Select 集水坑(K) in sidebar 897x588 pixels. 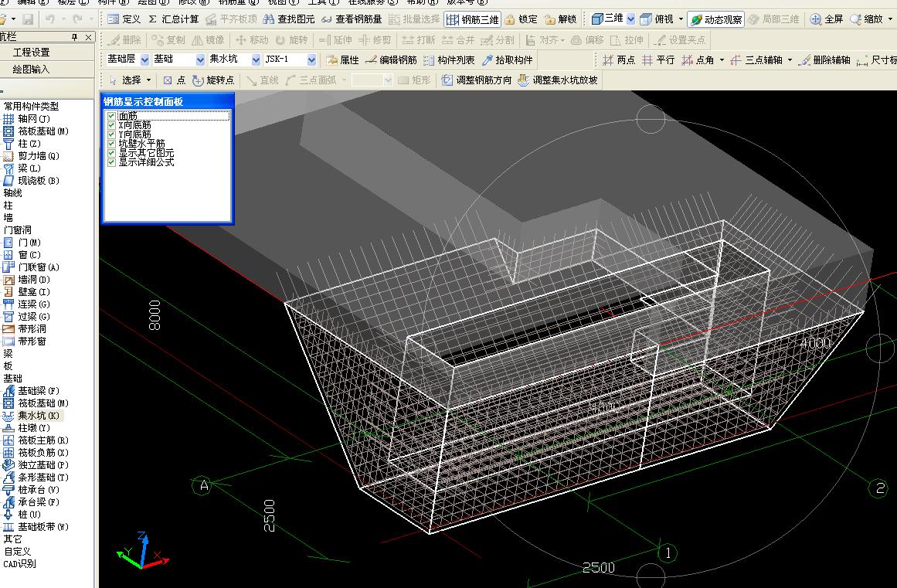click(32, 416)
